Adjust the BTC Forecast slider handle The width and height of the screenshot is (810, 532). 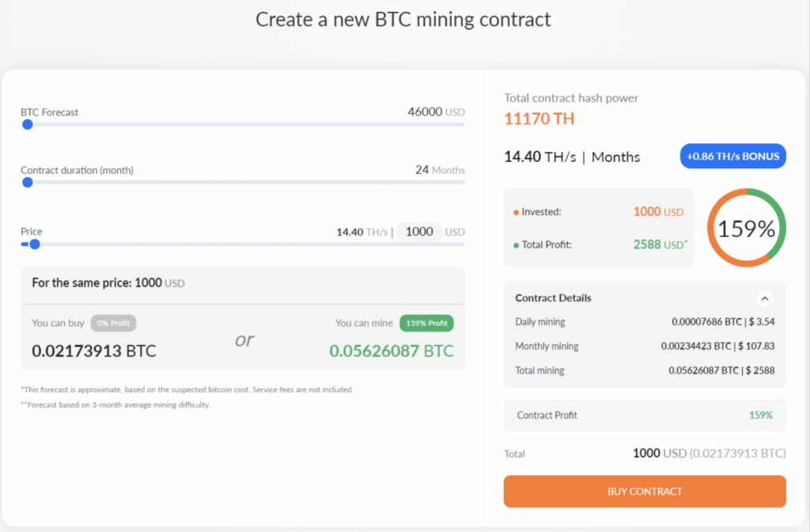28,124
